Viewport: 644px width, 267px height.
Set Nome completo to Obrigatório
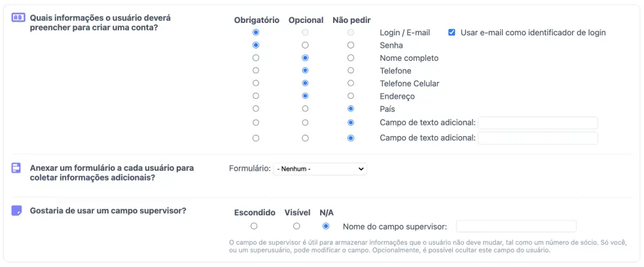tap(256, 58)
